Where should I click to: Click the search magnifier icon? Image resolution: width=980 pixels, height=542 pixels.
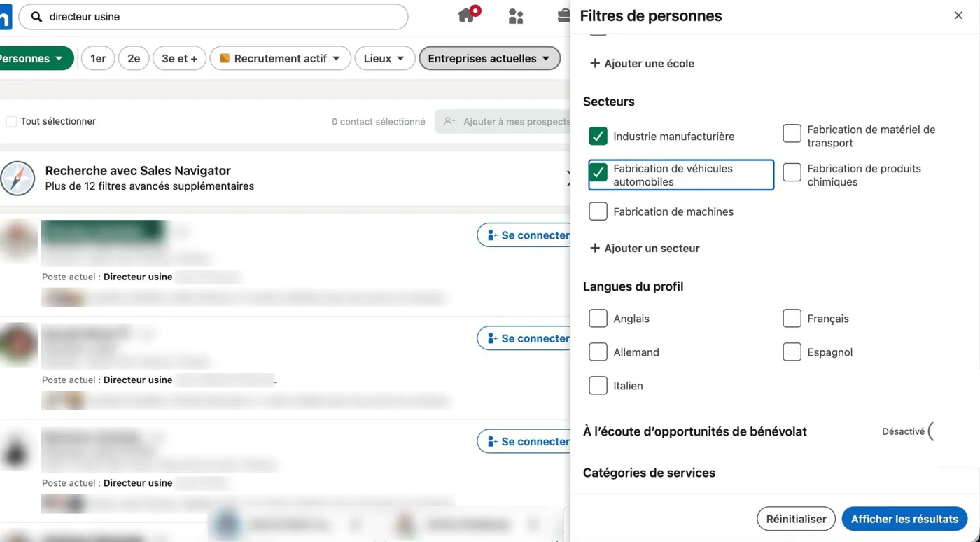click(x=37, y=16)
